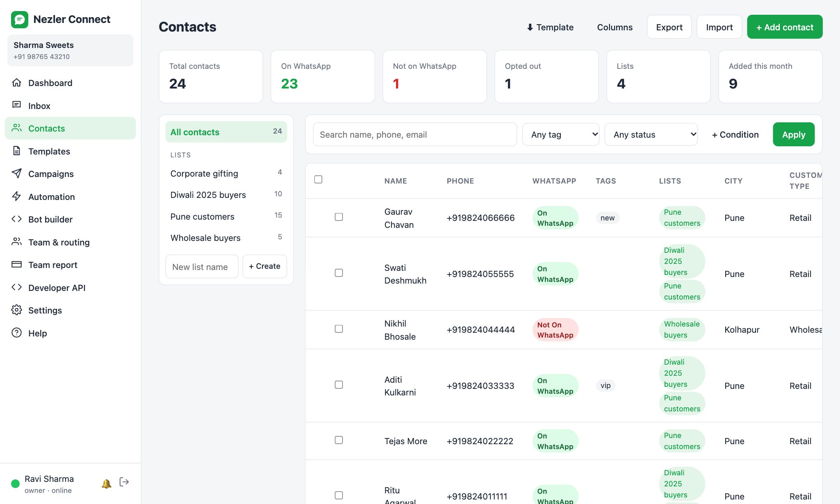Viewport: 840px width, 504px height.
Task: Check the box for Aditi Kulkarni
Action: pyautogui.click(x=339, y=385)
